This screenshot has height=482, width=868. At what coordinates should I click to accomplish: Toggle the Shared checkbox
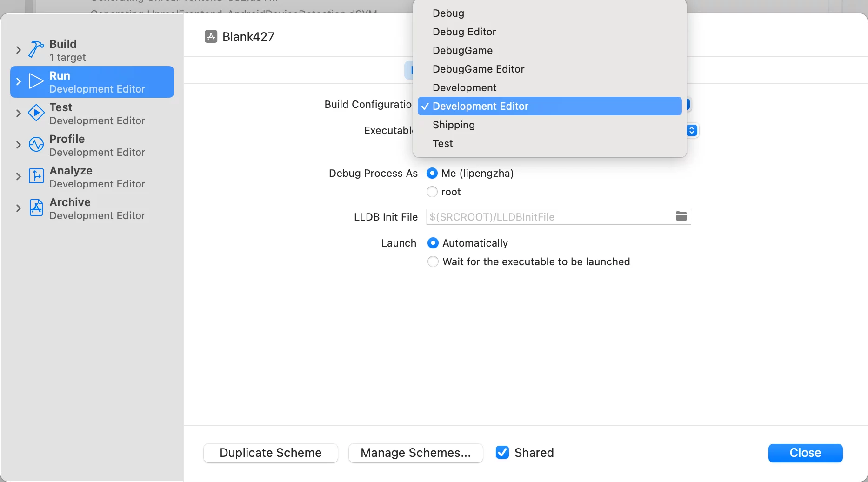pyautogui.click(x=502, y=453)
